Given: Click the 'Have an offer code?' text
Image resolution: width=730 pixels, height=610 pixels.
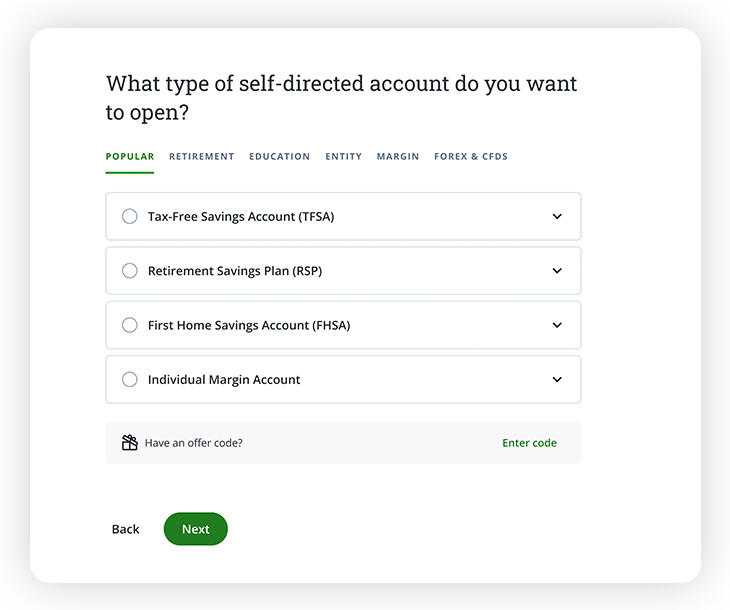Looking at the screenshot, I should coord(194,443).
